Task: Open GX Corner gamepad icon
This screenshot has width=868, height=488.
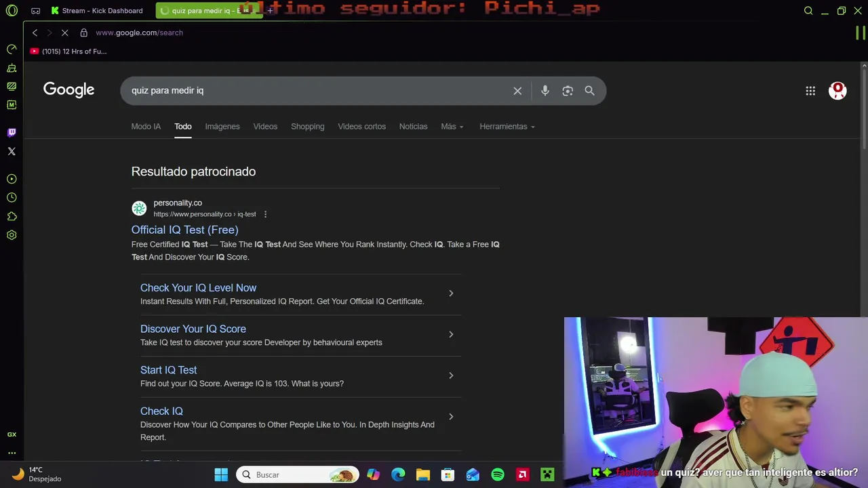Action: [x=36, y=11]
